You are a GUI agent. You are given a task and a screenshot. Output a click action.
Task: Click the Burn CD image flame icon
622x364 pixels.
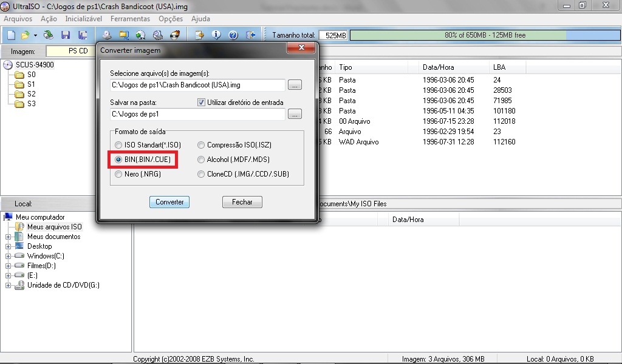[x=175, y=35]
